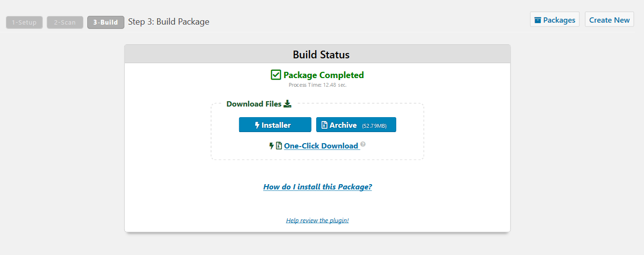Click the lightning bolt icon on Installer button
Image resolution: width=644 pixels, height=255 pixels.
point(257,125)
